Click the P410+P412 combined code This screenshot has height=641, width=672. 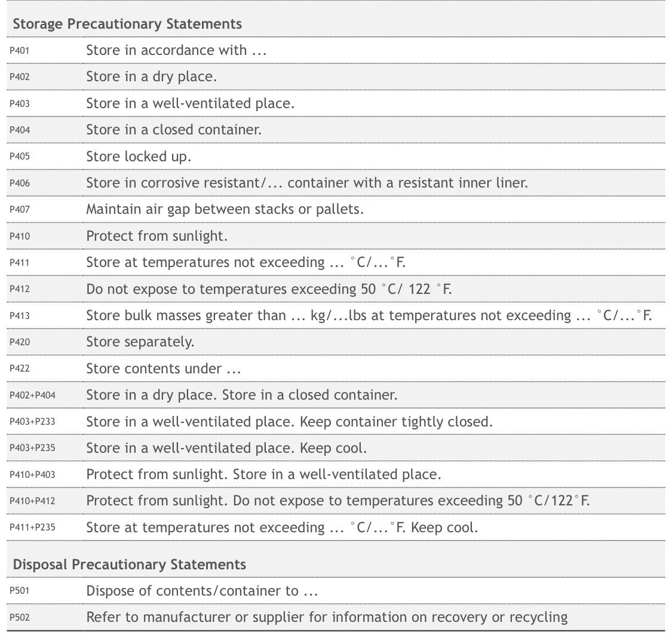tap(32, 501)
